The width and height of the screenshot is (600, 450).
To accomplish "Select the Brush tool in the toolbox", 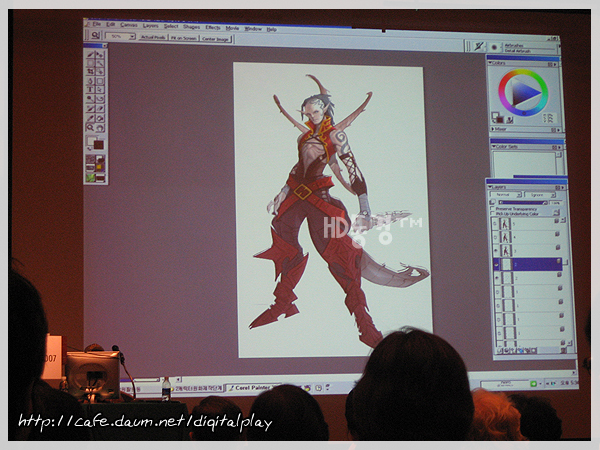I will point(91,54).
